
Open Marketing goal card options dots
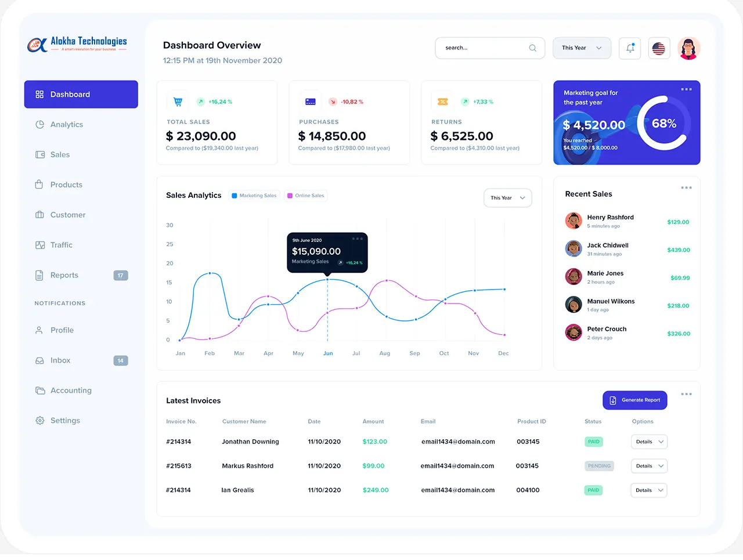[686, 89]
